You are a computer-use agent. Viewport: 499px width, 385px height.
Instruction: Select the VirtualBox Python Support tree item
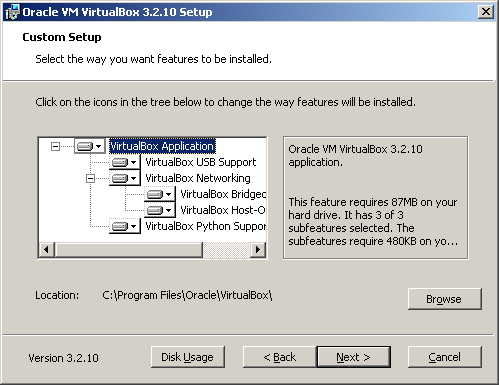[x=205, y=226]
